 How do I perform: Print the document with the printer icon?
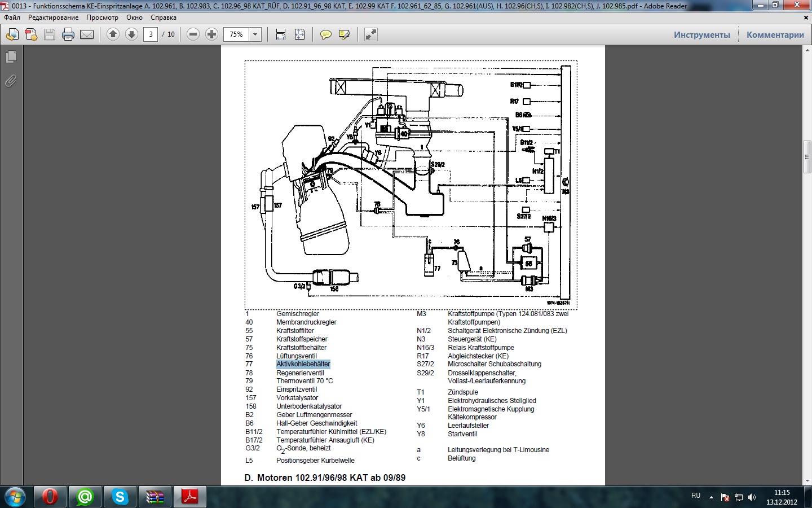click(x=68, y=35)
